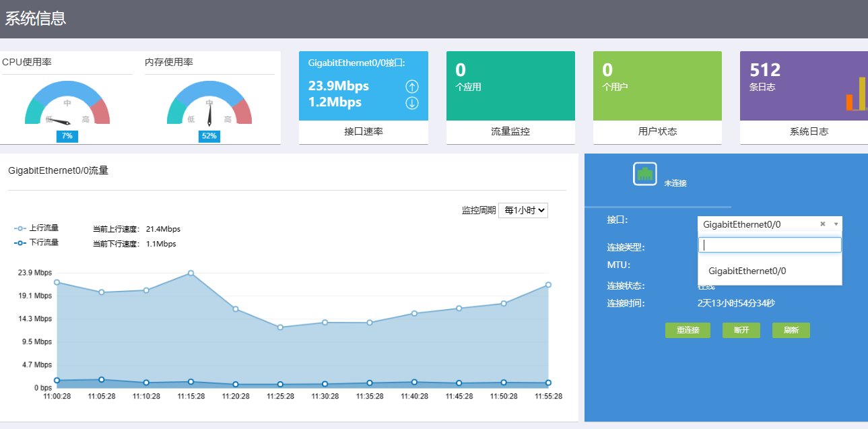
Task: Click the 23.9Mbps upload rate value
Action: pos(339,86)
